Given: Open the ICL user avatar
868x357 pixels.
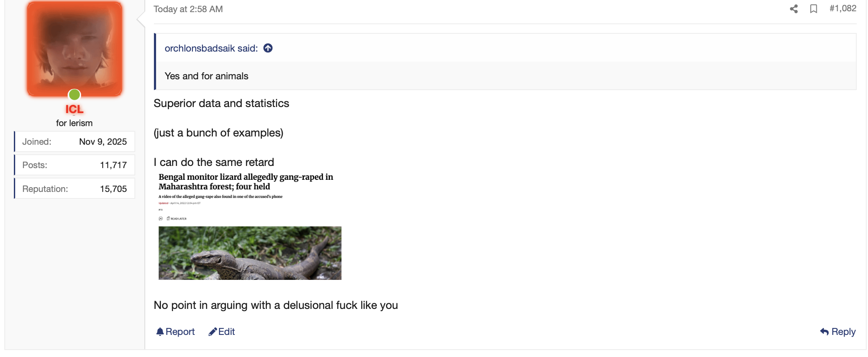Looking at the screenshot, I should (x=75, y=49).
